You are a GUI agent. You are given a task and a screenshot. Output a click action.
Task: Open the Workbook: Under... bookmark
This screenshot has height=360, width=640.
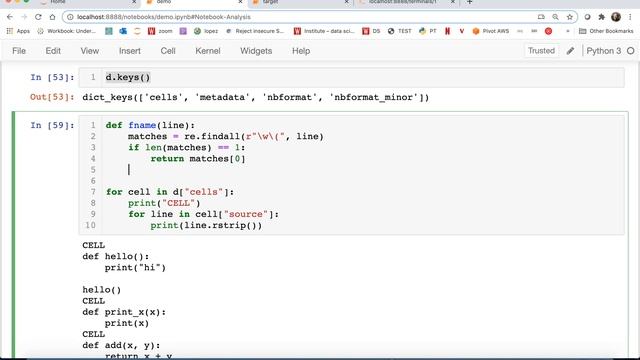tap(67, 31)
